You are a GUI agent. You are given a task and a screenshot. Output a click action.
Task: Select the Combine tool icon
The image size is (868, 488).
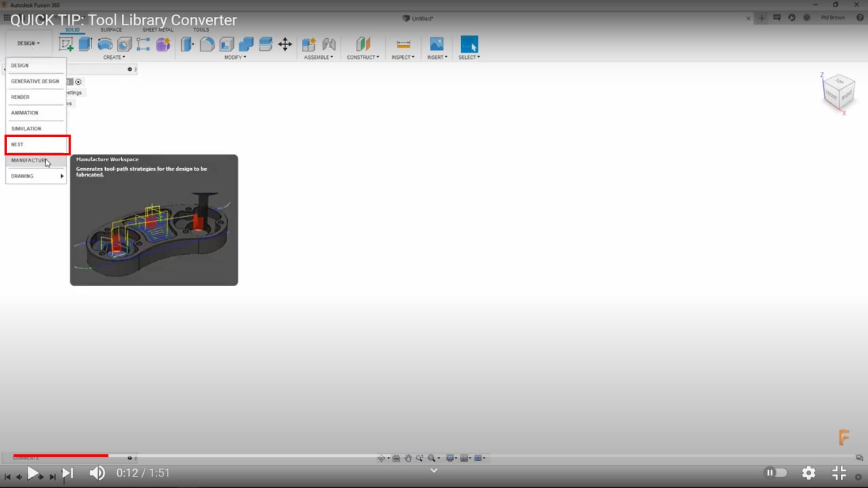246,45
